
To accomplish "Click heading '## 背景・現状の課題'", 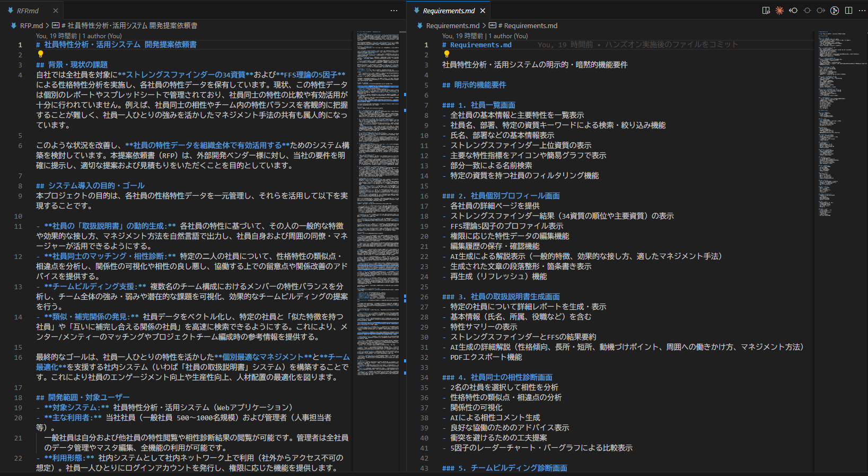I will coord(72,65).
